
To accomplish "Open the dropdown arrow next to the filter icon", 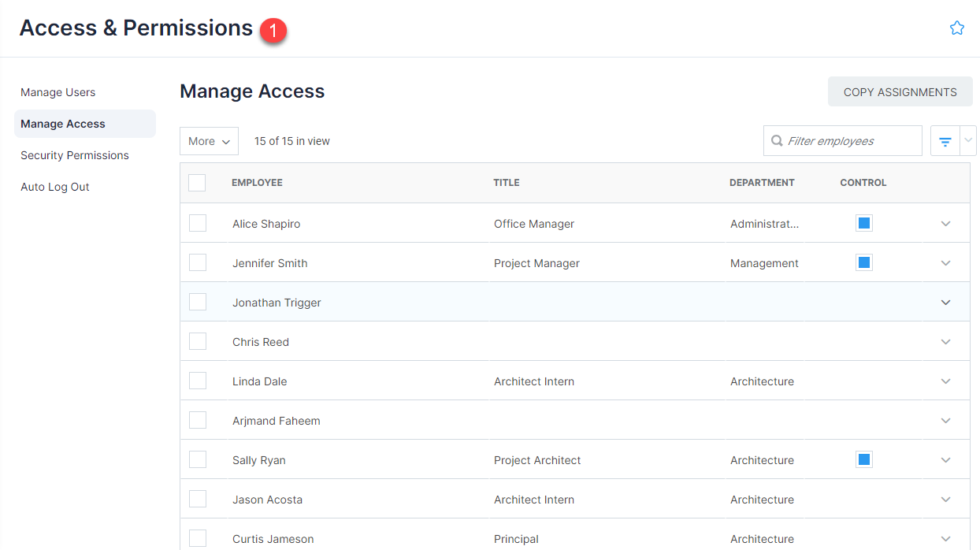I will [966, 140].
